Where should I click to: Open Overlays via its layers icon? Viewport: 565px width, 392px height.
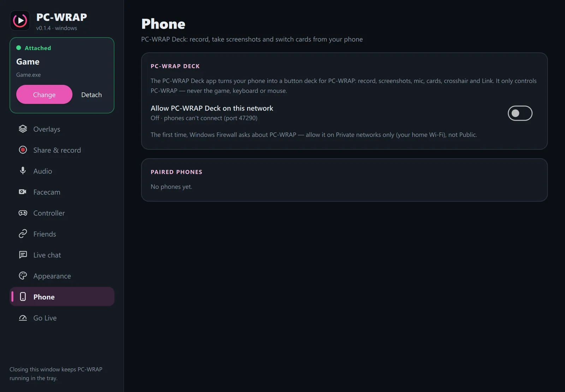(x=23, y=129)
